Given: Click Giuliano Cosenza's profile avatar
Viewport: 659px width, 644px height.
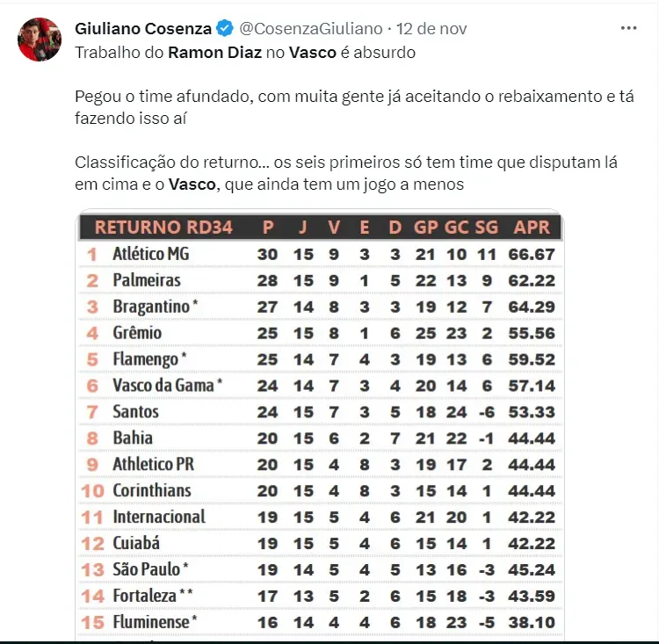Looking at the screenshot, I should pyautogui.click(x=40, y=40).
